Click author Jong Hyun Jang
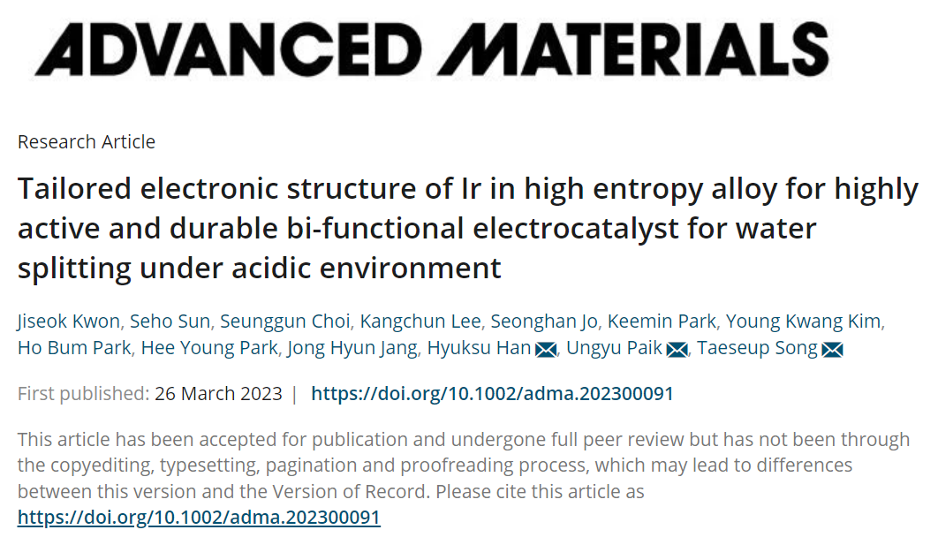The height and width of the screenshot is (560, 938). pyautogui.click(x=352, y=348)
